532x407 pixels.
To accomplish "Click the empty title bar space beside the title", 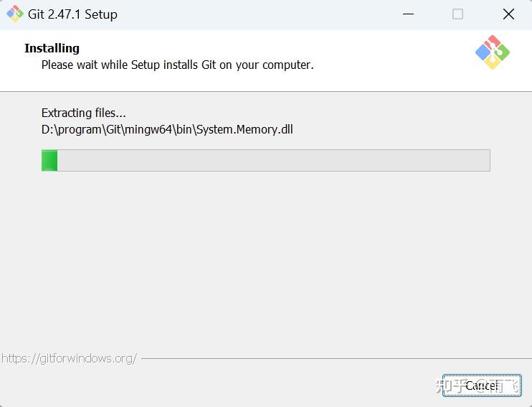I will pyautogui.click(x=251, y=14).
